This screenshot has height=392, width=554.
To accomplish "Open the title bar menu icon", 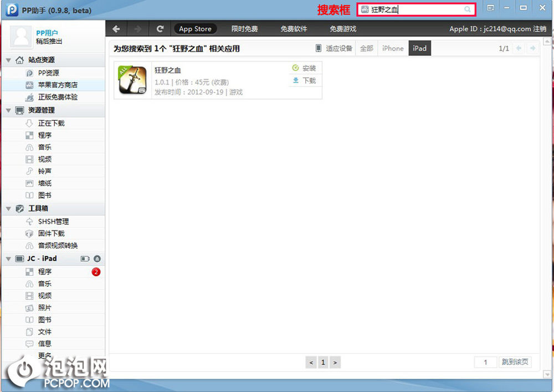I will [490, 8].
